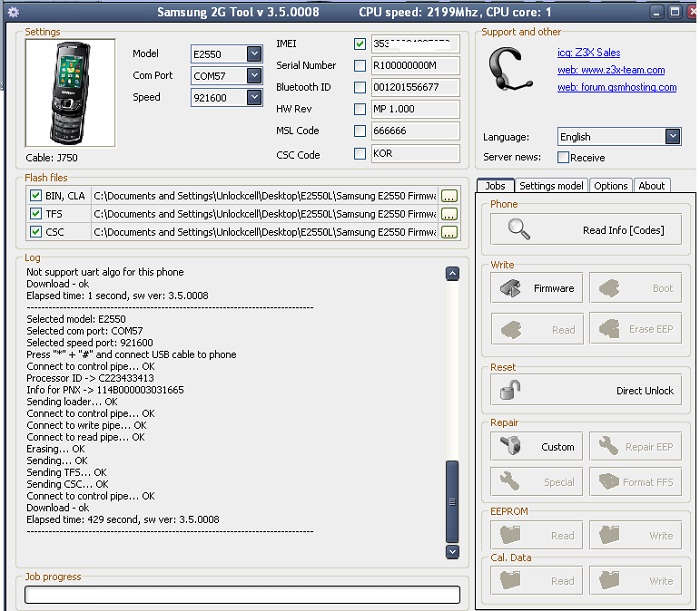This screenshot has height=611, width=700.
Task: Tick the Receive server news checkbox
Action: click(x=563, y=157)
